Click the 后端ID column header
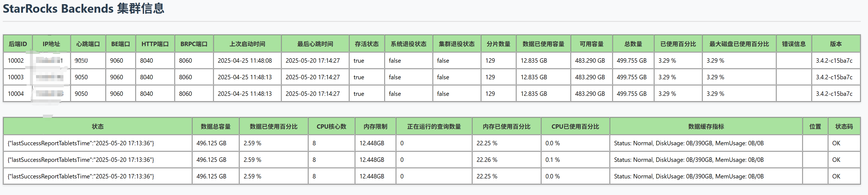Viewport: 868px width, 195px height. 17,44
